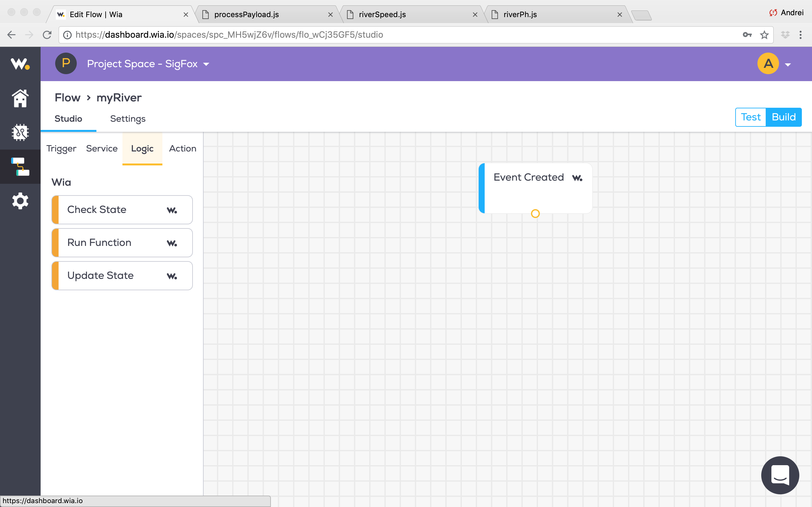Switch flow mode to Test
Screen dimensions: 812x507
pyautogui.click(x=750, y=117)
